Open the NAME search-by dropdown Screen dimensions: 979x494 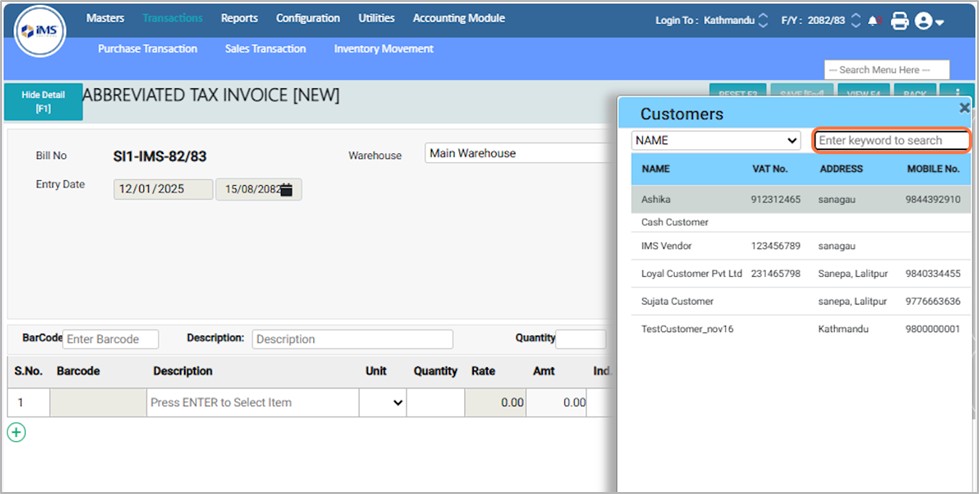click(x=716, y=141)
